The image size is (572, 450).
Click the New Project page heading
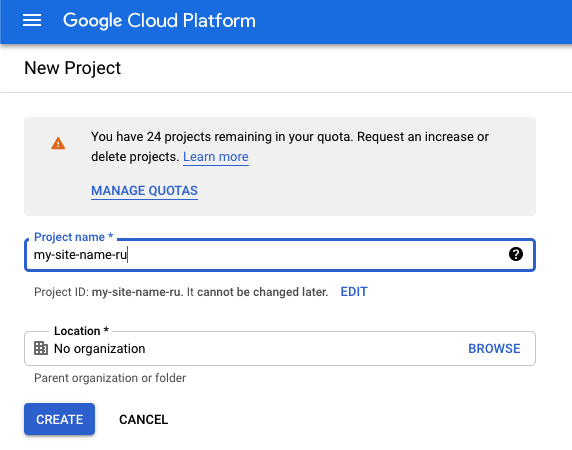(72, 68)
